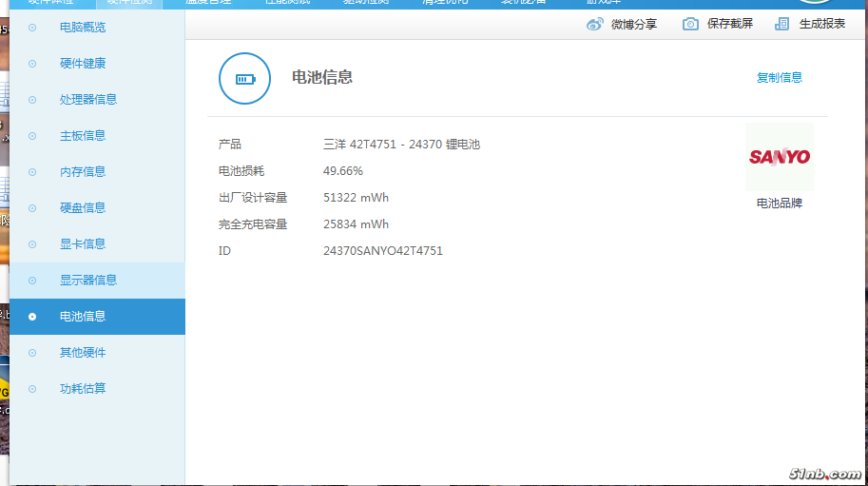
Task: Click the active 电池信息 sidebar item
Action: pos(83,317)
